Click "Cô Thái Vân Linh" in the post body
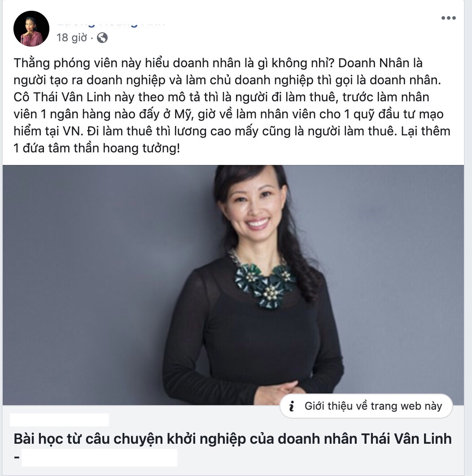This screenshot has height=476, width=472. [x=62, y=97]
